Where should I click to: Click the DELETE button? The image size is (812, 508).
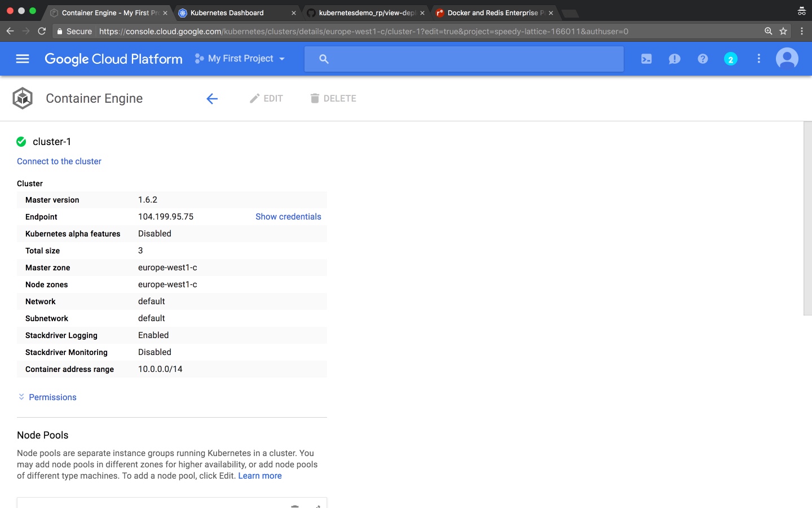(x=333, y=98)
